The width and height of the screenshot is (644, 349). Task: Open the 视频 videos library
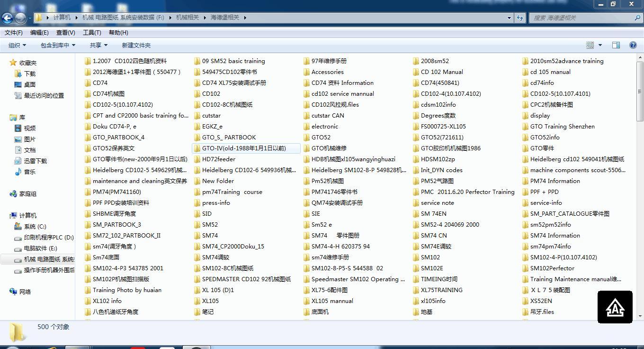(25, 128)
